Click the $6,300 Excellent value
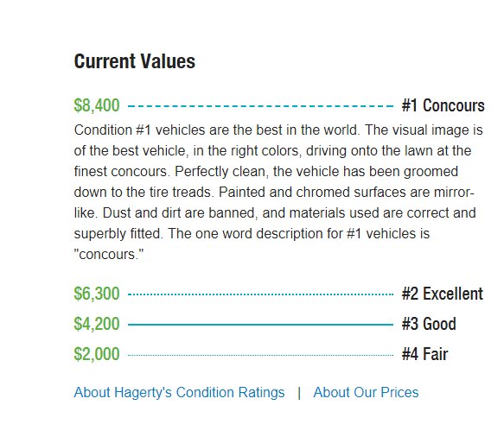This screenshot has width=504, height=443. pos(97,294)
